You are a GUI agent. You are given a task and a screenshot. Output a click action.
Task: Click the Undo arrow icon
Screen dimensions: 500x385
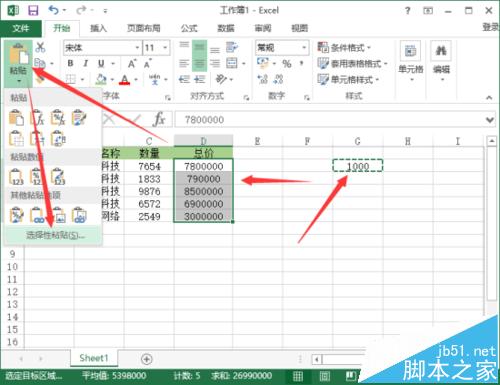[x=53, y=10]
